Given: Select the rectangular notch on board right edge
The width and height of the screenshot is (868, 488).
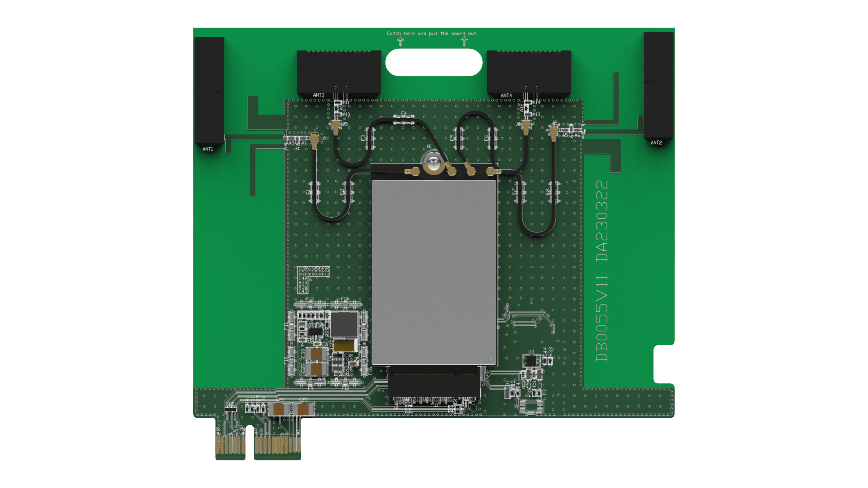Looking at the screenshot, I should [x=664, y=364].
